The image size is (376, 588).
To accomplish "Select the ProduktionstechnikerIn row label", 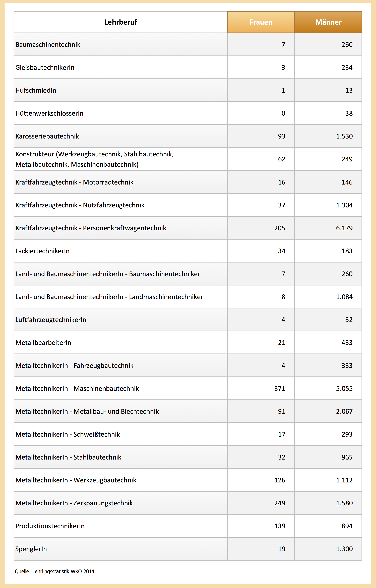I will coord(50,526).
